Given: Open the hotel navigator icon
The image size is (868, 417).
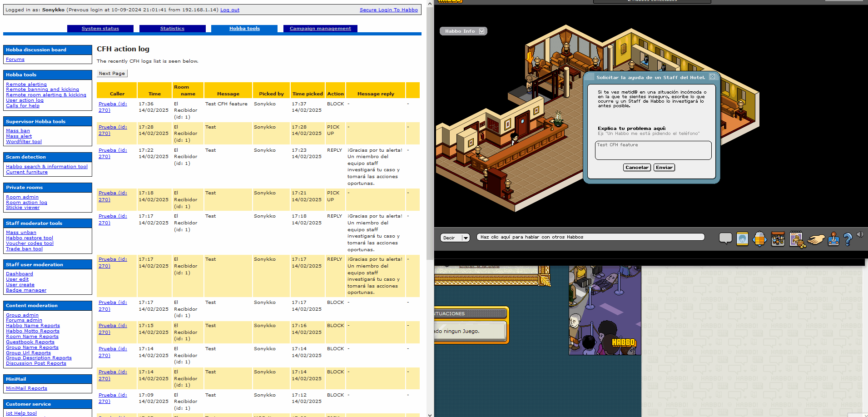Looking at the screenshot, I should (759, 238).
